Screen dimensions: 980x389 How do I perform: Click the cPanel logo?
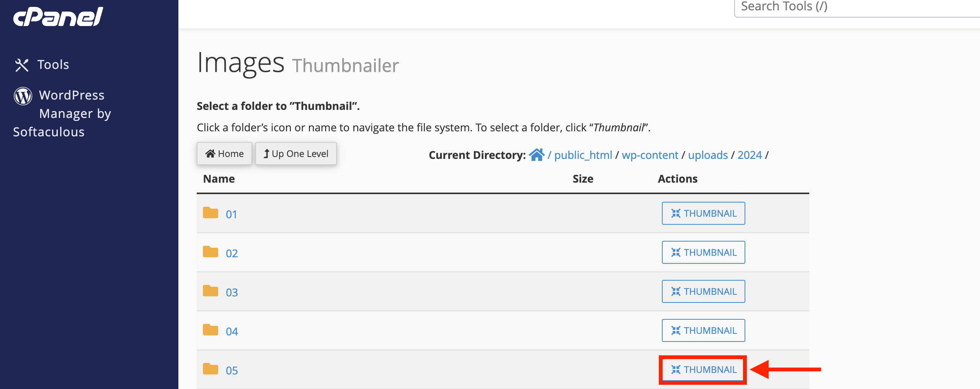[58, 17]
